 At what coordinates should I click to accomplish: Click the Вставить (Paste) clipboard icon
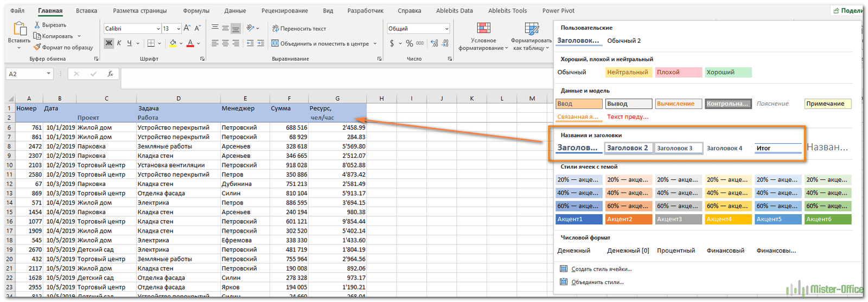tap(19, 29)
